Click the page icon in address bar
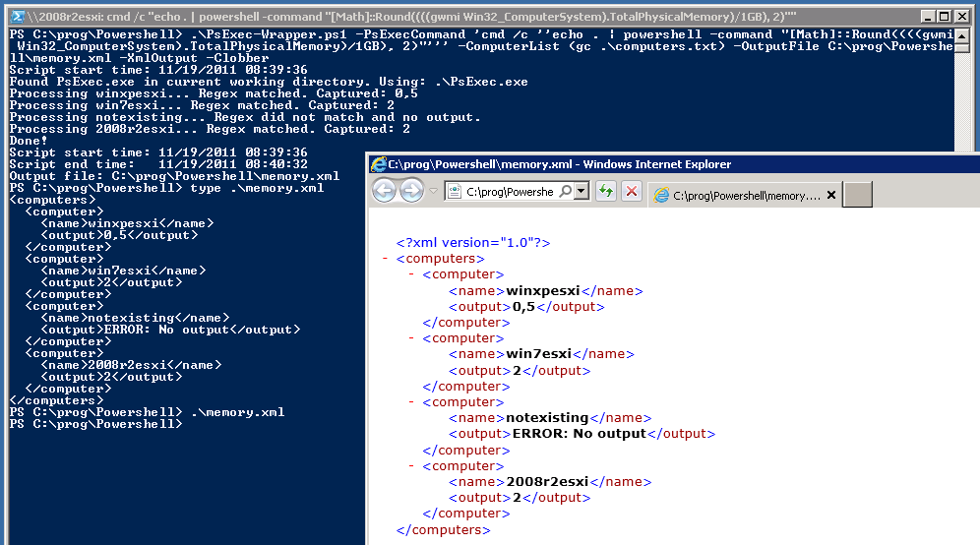 tap(456, 192)
